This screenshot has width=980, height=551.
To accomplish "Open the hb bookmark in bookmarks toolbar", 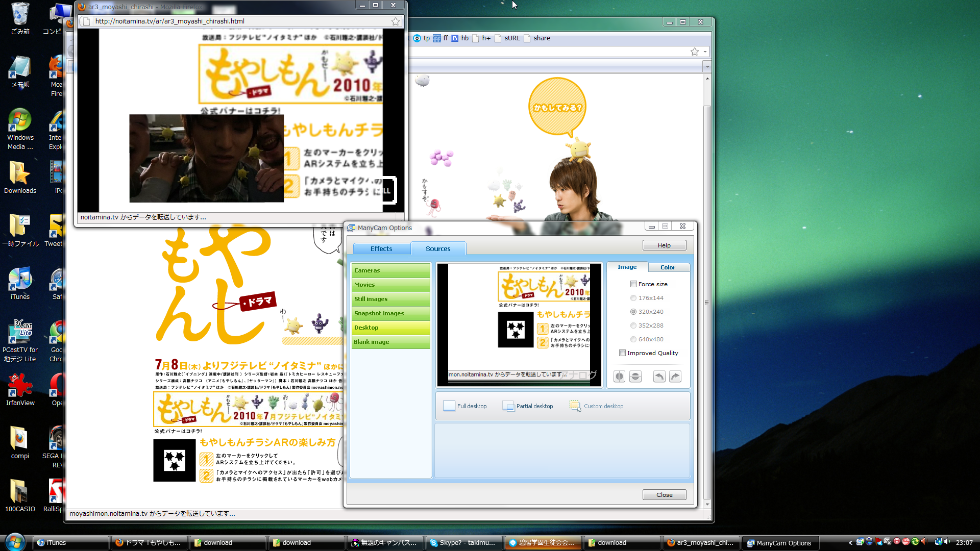I will click(x=460, y=38).
